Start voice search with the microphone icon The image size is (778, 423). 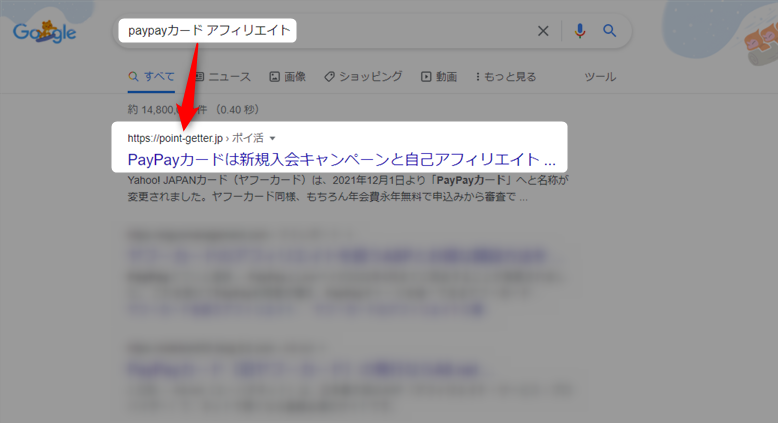580,31
